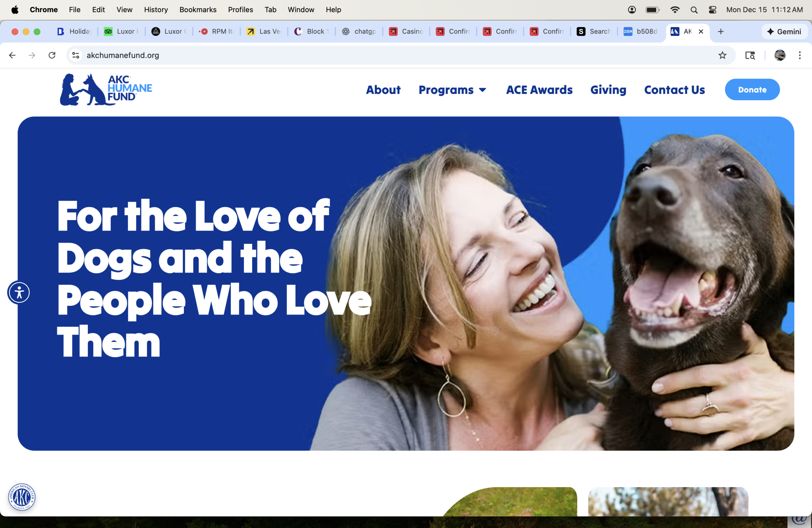Image resolution: width=812 pixels, height=528 pixels.
Task: Go to the Contact Us page
Action: tap(675, 90)
